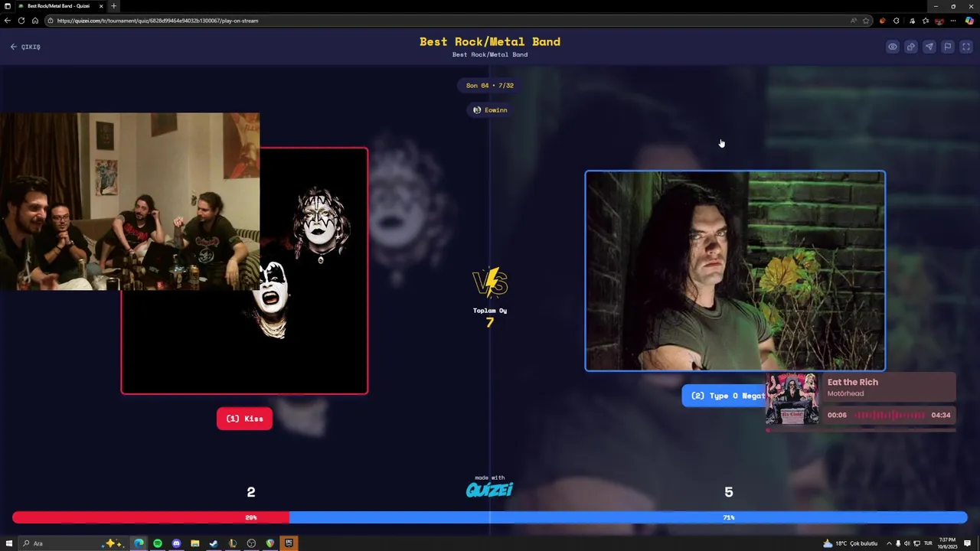Open the new tab plus button

pyautogui.click(x=114, y=6)
